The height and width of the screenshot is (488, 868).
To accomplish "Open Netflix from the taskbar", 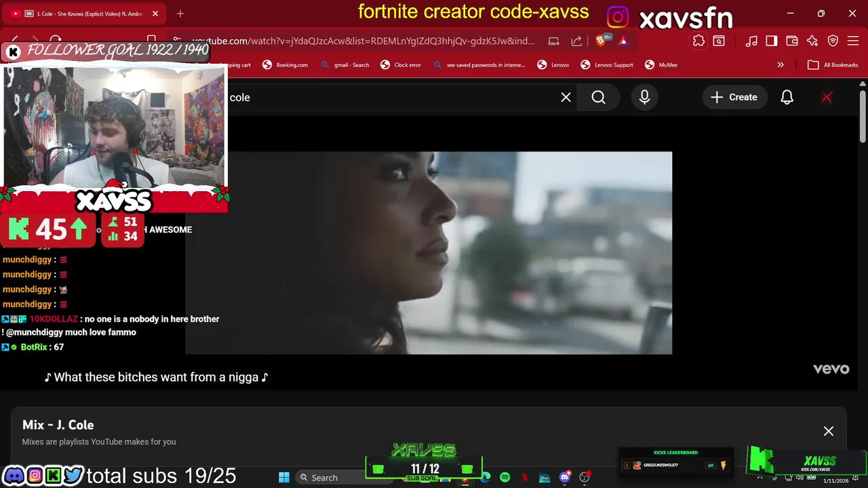I will tap(524, 478).
